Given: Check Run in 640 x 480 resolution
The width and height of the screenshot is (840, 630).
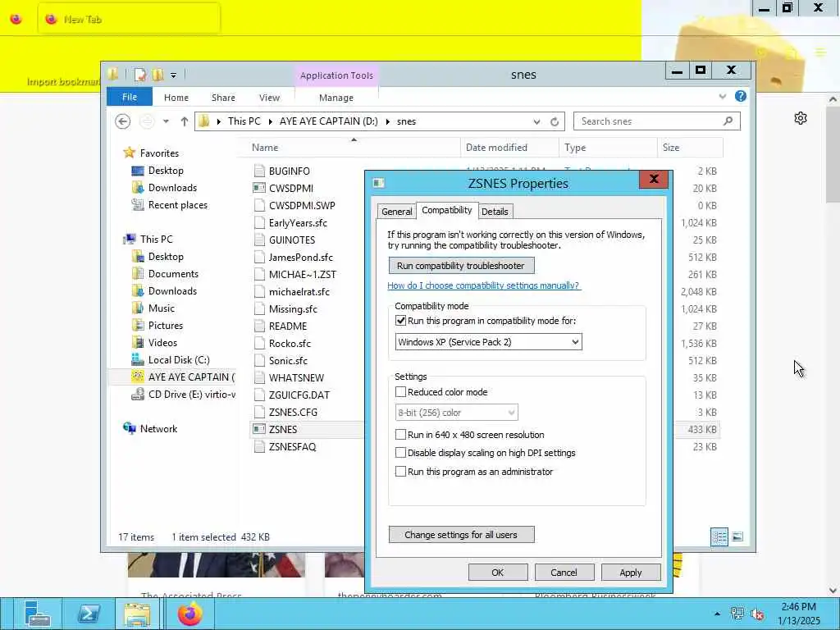Looking at the screenshot, I should click(x=400, y=435).
